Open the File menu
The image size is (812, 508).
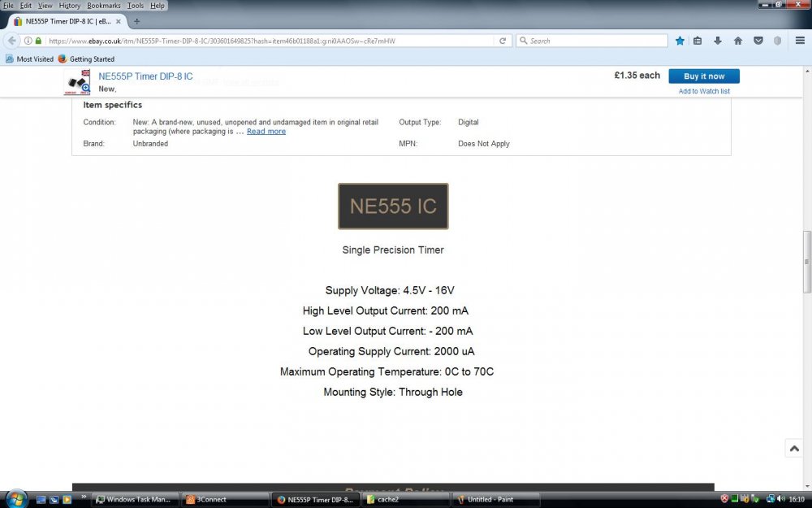click(8, 6)
